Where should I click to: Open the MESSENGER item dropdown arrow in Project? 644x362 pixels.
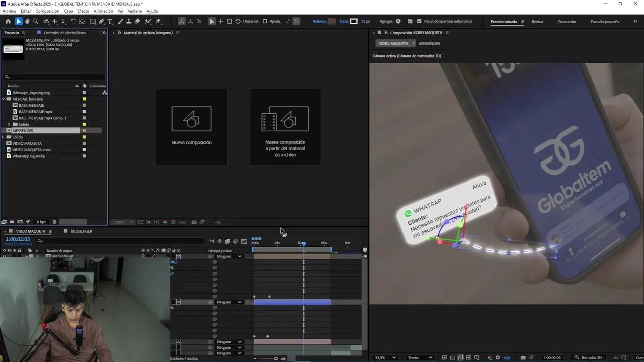pos(49,40)
